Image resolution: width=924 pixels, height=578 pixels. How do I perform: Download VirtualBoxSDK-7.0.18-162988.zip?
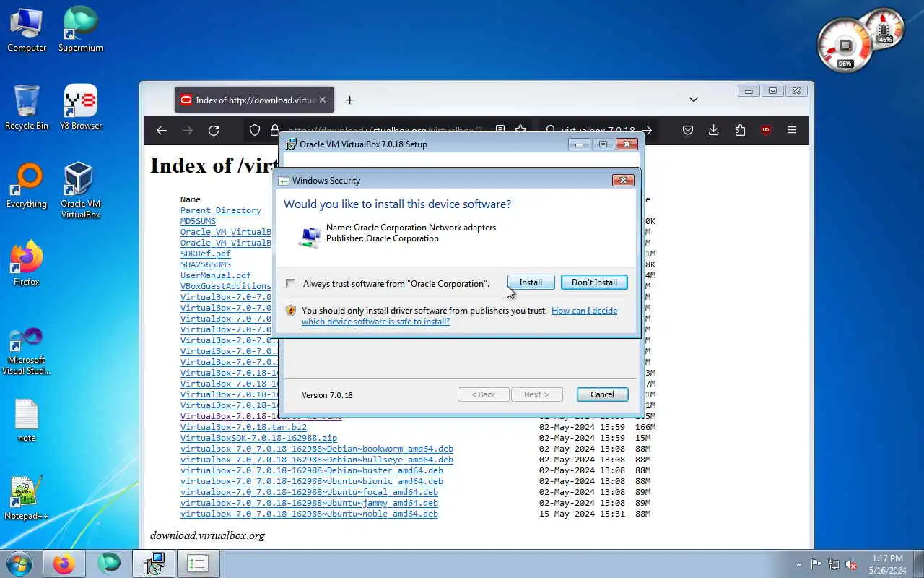(258, 438)
